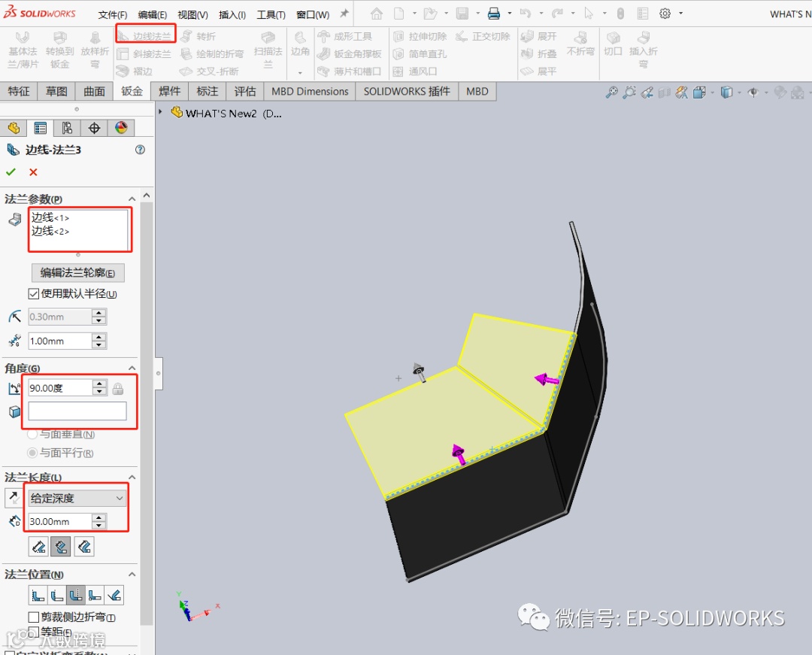Open the 工具(T) menu
The width and height of the screenshot is (812, 655).
[x=271, y=15]
